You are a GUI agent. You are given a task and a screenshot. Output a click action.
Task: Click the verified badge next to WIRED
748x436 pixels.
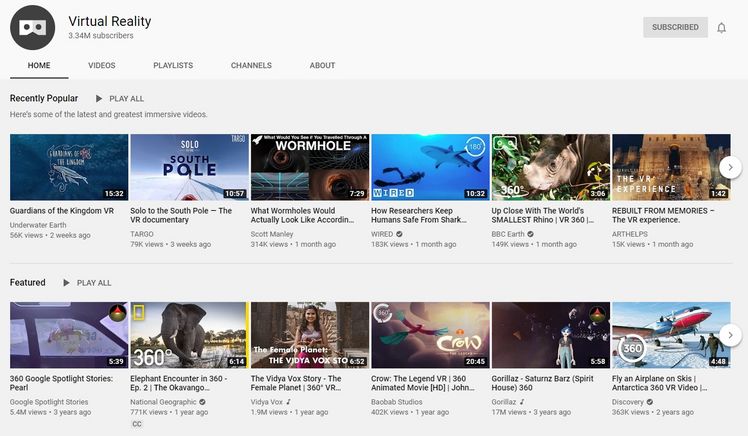pyautogui.click(x=399, y=234)
